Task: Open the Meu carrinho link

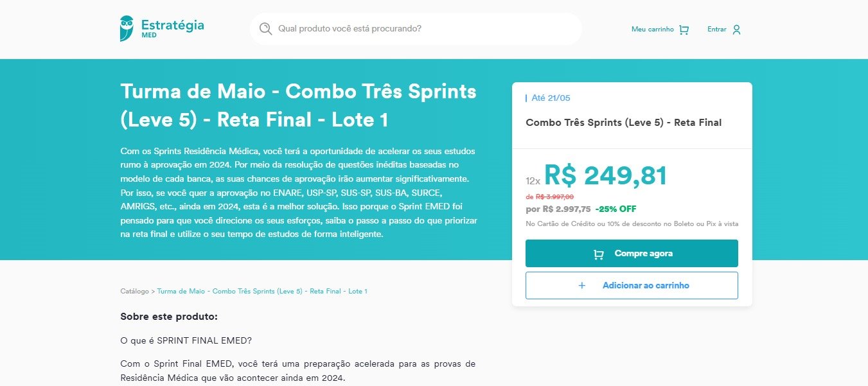Action: [x=660, y=30]
